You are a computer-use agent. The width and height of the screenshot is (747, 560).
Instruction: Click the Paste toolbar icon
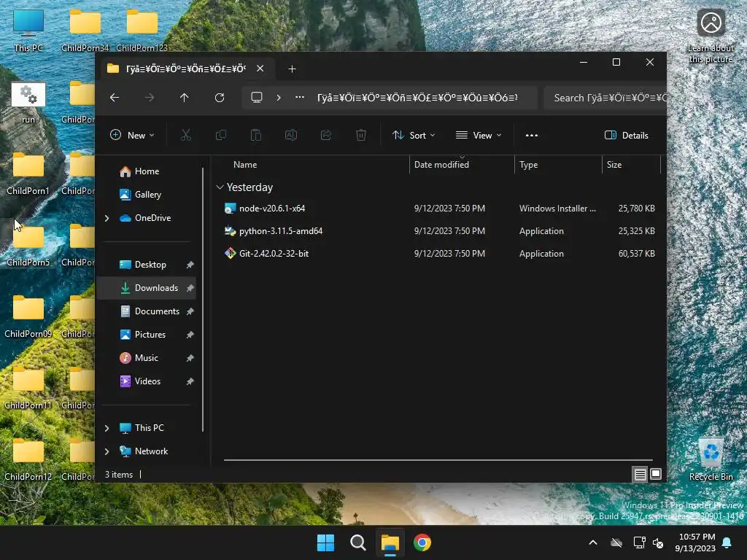pyautogui.click(x=256, y=135)
